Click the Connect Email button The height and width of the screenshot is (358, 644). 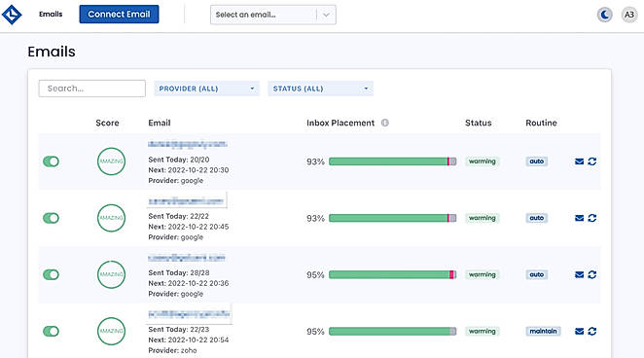(x=119, y=14)
